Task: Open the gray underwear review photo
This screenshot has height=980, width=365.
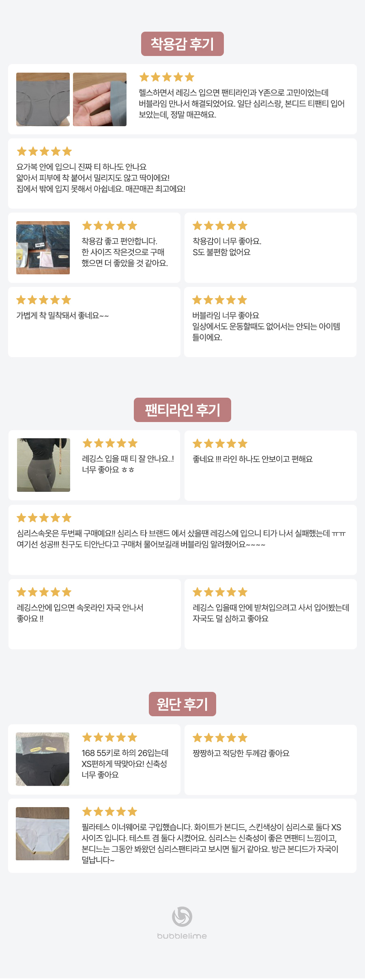Action: coord(43,99)
